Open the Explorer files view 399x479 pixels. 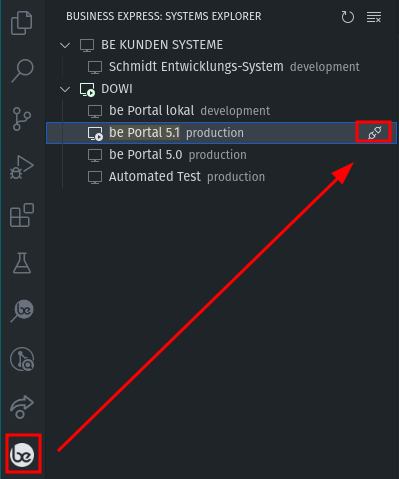coord(22,23)
